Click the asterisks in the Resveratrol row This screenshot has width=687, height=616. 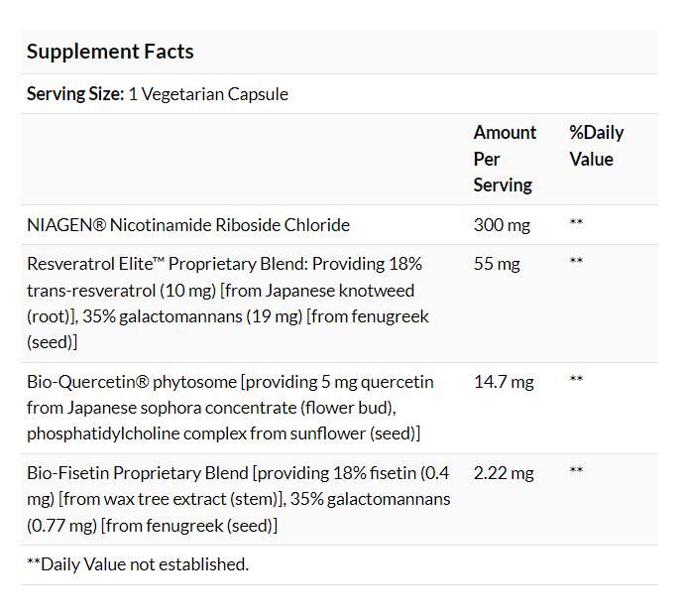[576, 263]
